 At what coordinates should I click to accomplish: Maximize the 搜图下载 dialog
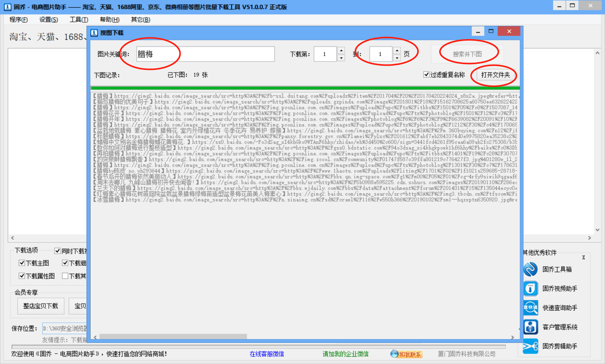491,31
